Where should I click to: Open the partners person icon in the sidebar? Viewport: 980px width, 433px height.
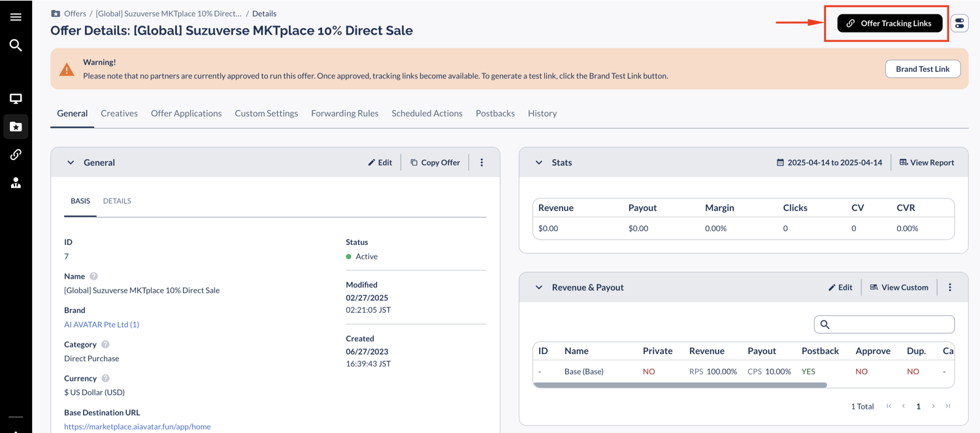pos(16,183)
